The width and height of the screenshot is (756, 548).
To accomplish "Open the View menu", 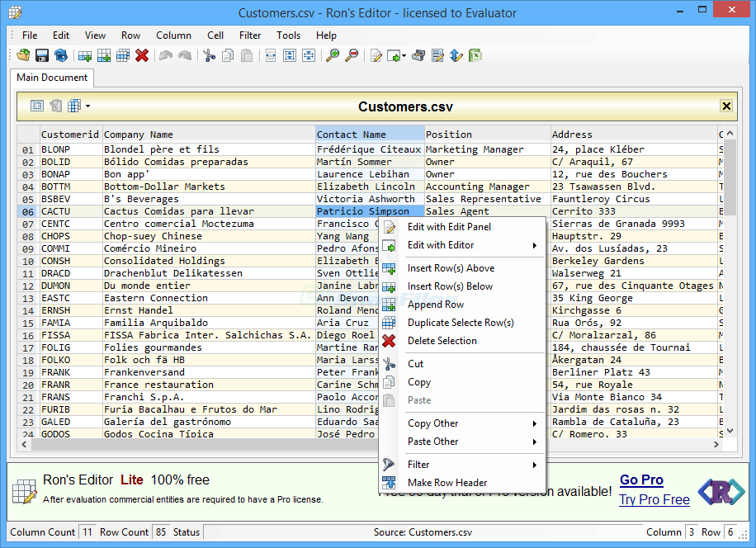I will pyautogui.click(x=95, y=35).
